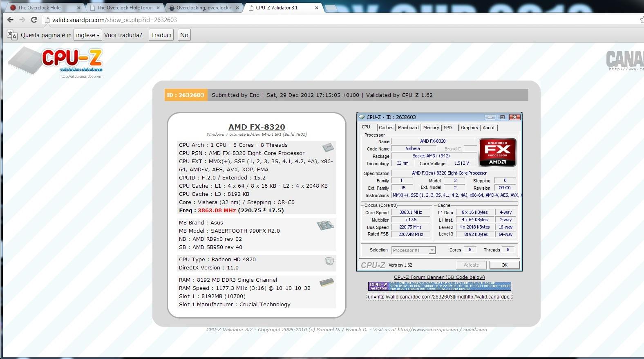Open the SPD tab in CPU-Z image
The width and height of the screenshot is (644, 359).
pos(448,128)
